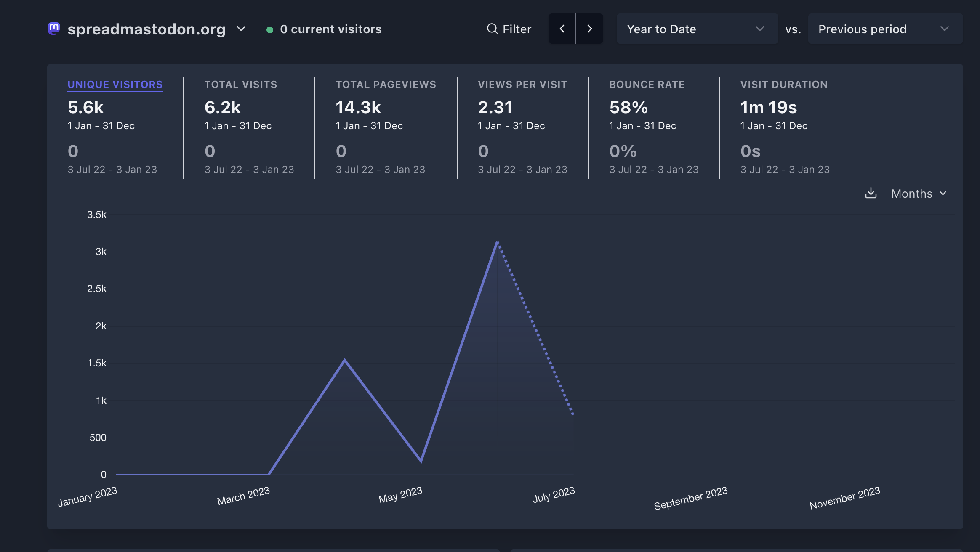Screen dimensions: 980x552
Task: Select the Bounce Rate metric tab
Action: (x=647, y=85)
